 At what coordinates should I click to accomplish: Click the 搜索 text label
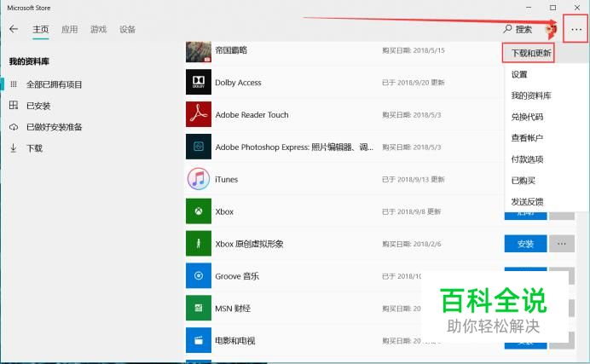523,29
